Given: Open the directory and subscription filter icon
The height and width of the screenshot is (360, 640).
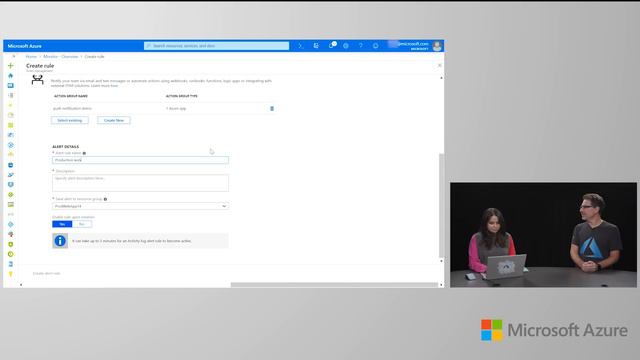Looking at the screenshot, I should [x=316, y=46].
